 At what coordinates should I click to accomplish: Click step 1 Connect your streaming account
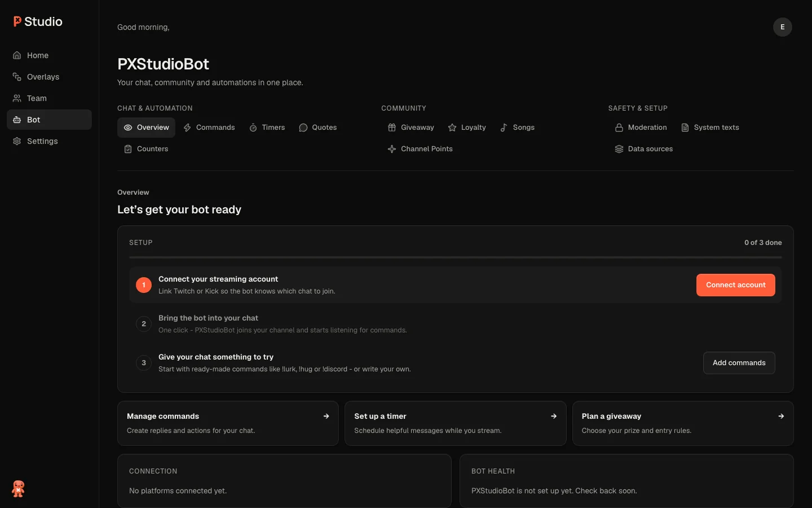(455, 285)
